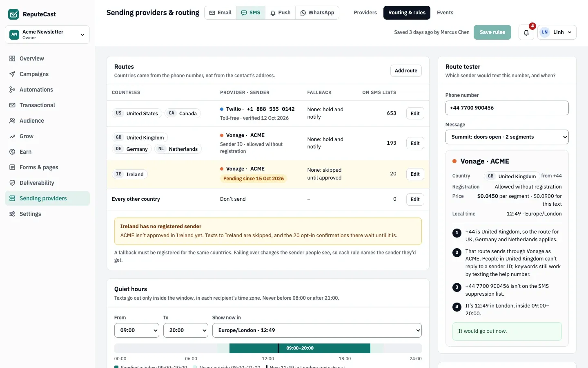This screenshot has height=368, width=588.
Task: Click the Twilio +1 888 555 0142 sender
Action: (x=257, y=109)
